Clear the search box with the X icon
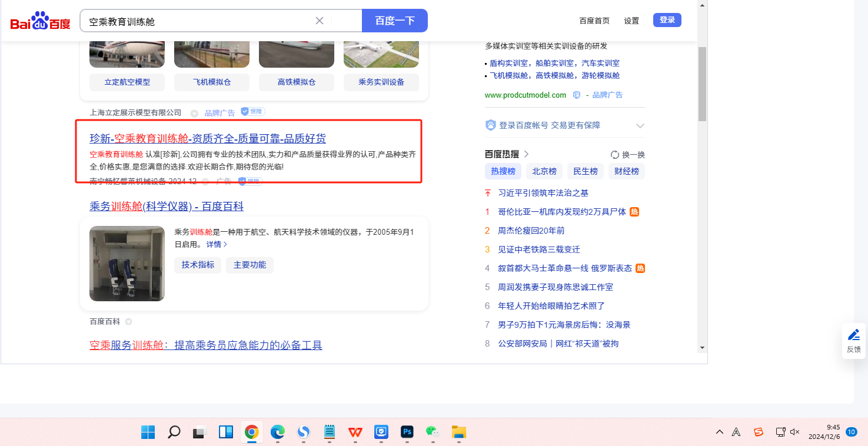This screenshot has height=446, width=868. 320,21
